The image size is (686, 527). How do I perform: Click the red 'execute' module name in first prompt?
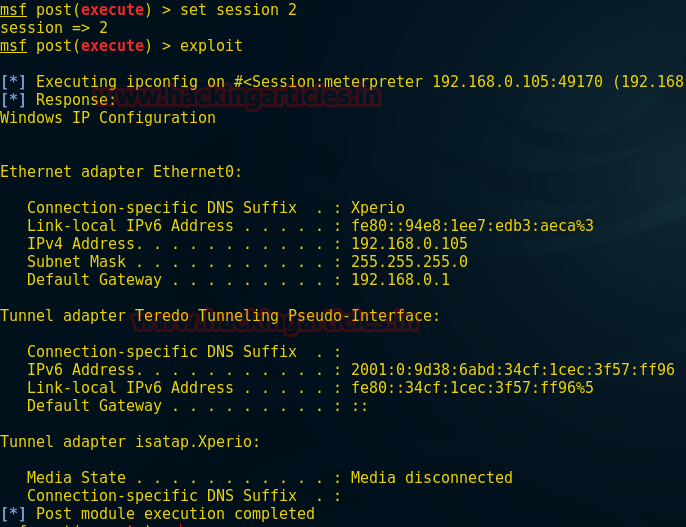pyautogui.click(x=112, y=10)
